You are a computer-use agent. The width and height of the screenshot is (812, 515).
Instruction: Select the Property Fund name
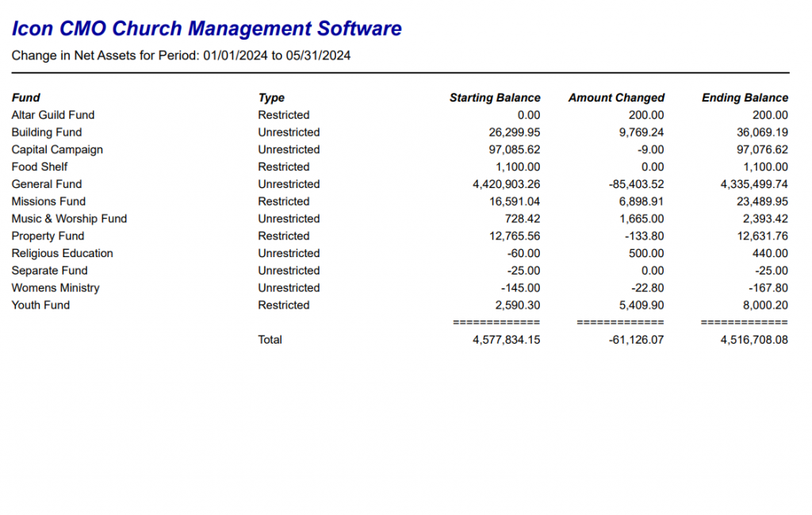(x=48, y=236)
